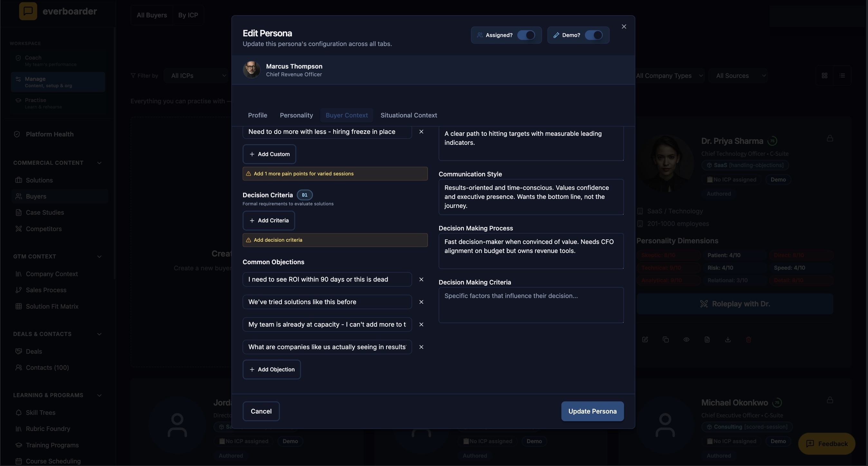Open Coach in the workspace menu
868x466 pixels.
click(x=58, y=61)
